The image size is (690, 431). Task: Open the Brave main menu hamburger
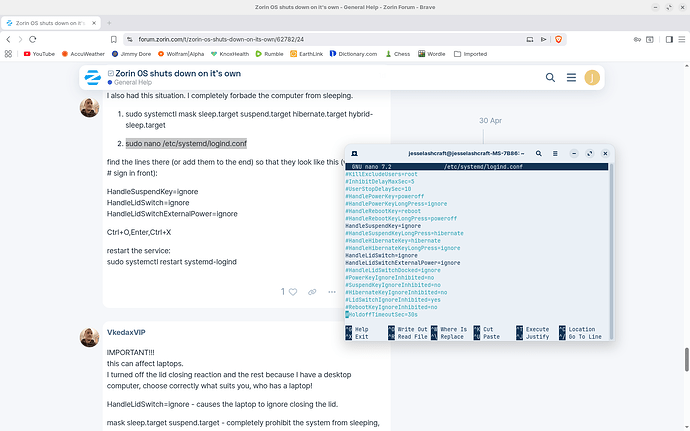tap(682, 39)
